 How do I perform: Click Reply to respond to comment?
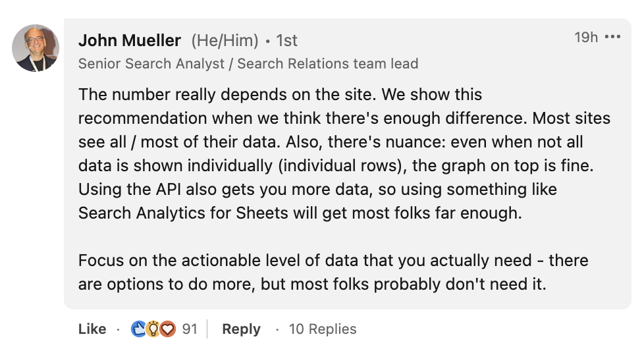click(241, 329)
